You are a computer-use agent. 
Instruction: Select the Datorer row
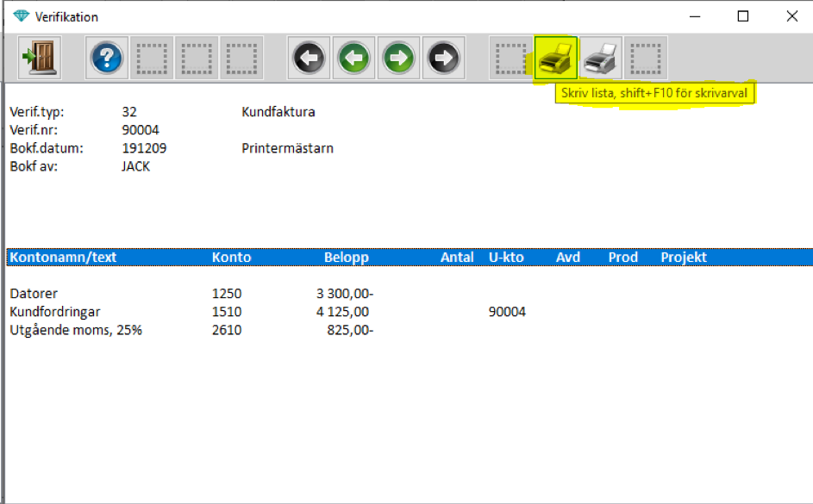click(x=410, y=294)
